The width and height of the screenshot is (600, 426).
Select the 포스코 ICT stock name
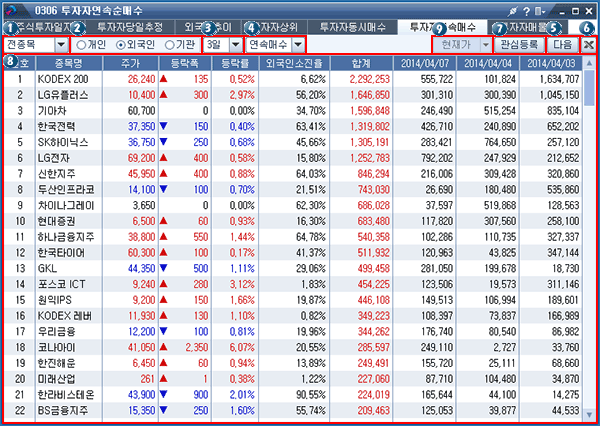point(61,284)
